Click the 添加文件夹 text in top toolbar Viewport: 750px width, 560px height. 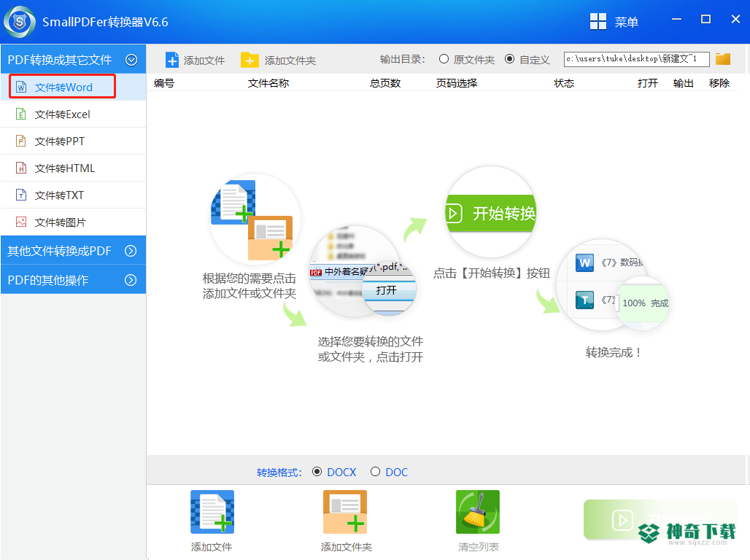click(x=290, y=61)
